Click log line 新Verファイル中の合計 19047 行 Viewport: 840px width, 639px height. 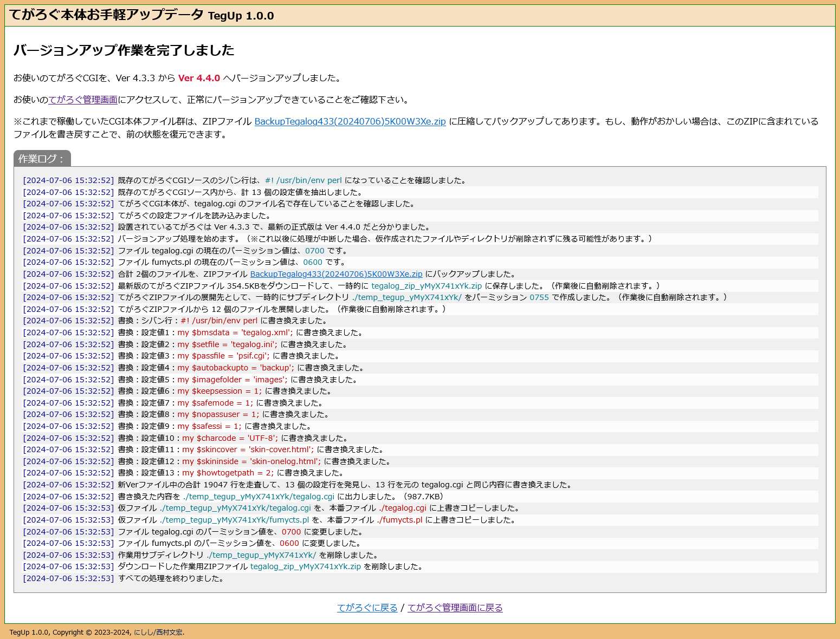click(x=420, y=485)
